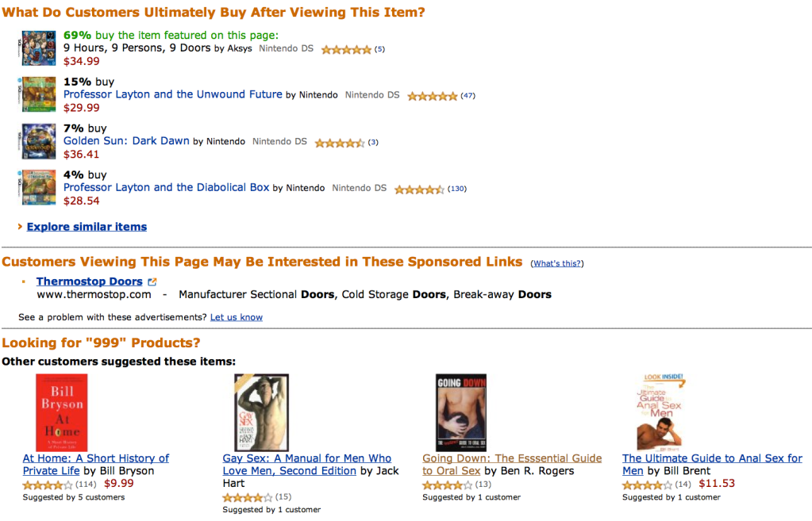
Task: Visit the Thermostop Doors sponsored link
Action: coord(89,282)
